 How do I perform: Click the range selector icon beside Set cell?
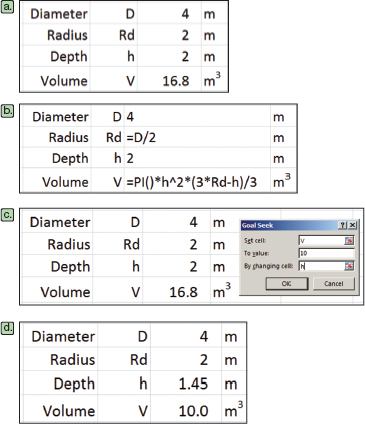(x=349, y=240)
